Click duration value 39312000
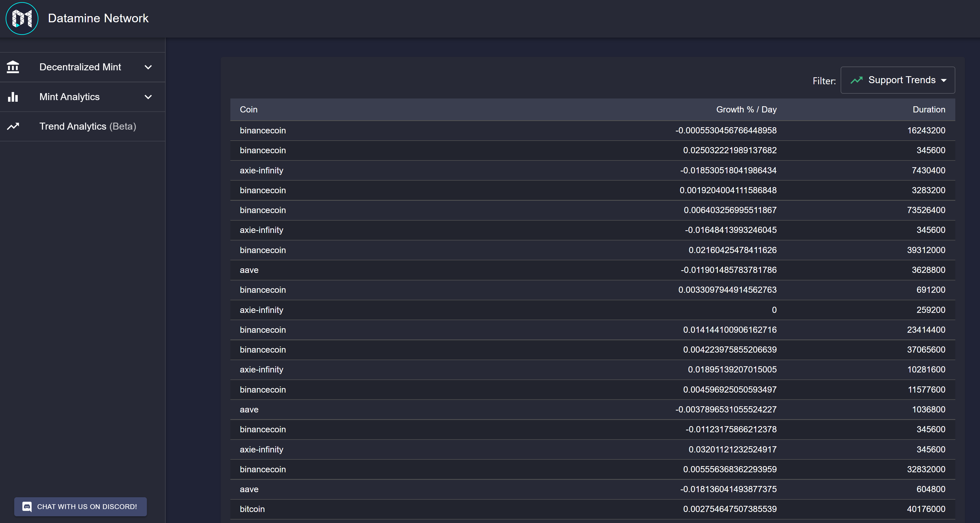980x523 pixels. pos(926,250)
